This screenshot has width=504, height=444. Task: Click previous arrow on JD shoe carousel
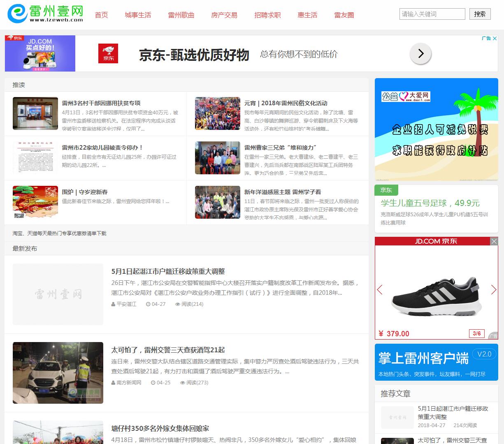point(380,290)
